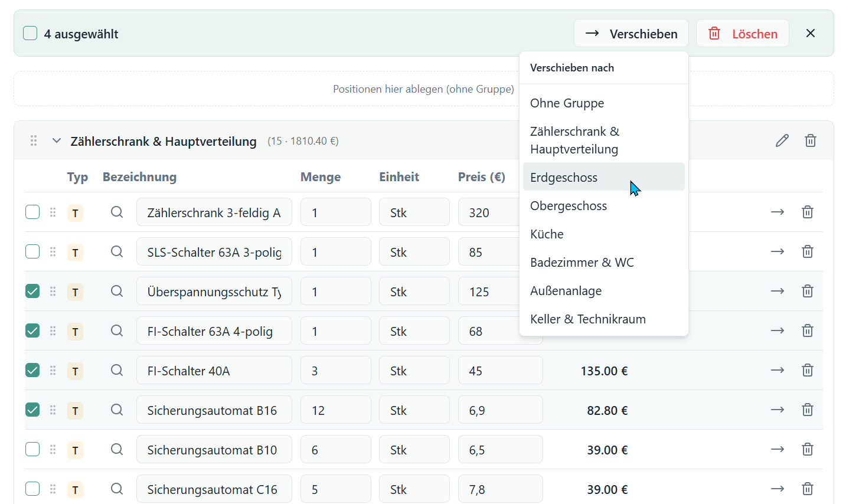Image resolution: width=846 pixels, height=504 pixels.
Task: Move the Sicherungsautomat B10 row via its arrow
Action: click(778, 449)
